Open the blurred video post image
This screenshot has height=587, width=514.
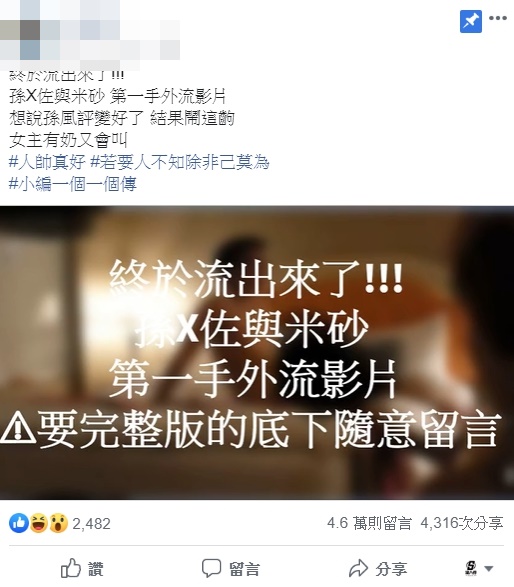coord(257,353)
